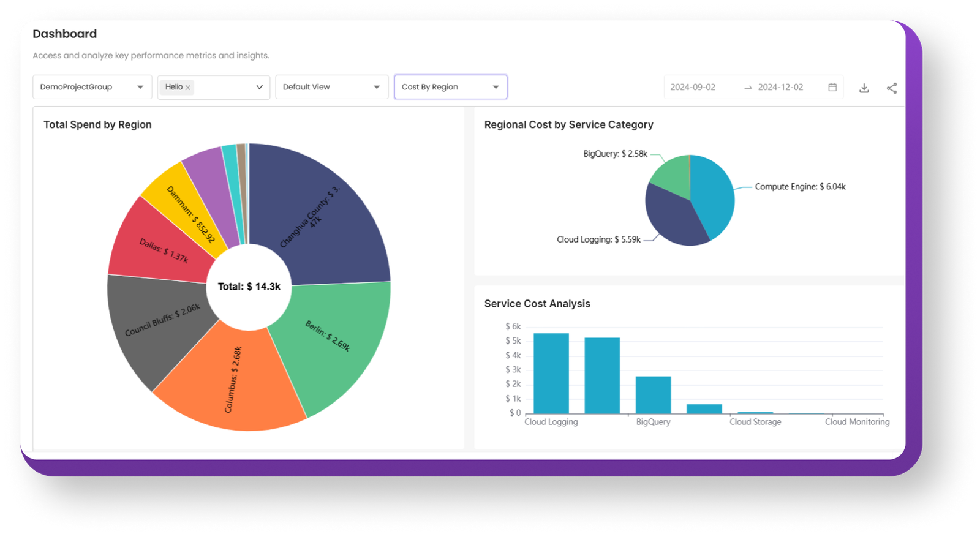Click the share icon
Image resolution: width=980 pixels, height=534 pixels.
tap(892, 88)
